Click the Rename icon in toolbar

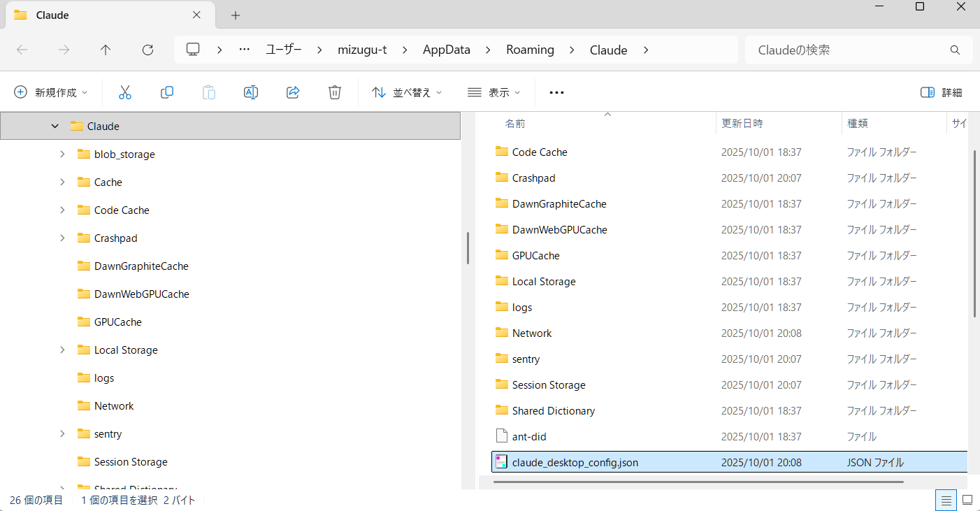click(x=251, y=92)
